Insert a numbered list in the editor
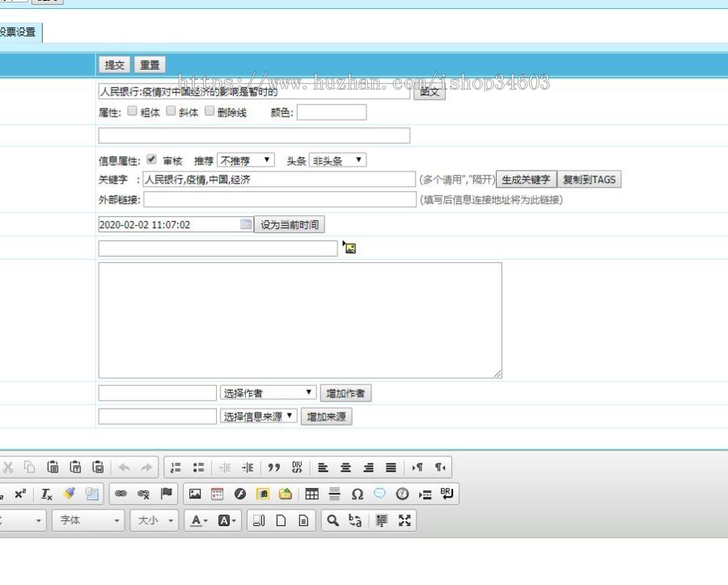The height and width of the screenshot is (585, 728). [x=175, y=467]
